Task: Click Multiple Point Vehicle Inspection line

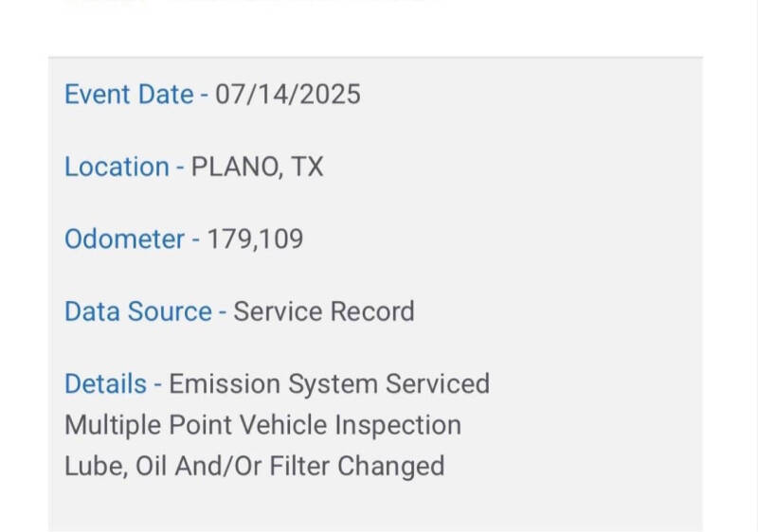Action: pos(262,425)
